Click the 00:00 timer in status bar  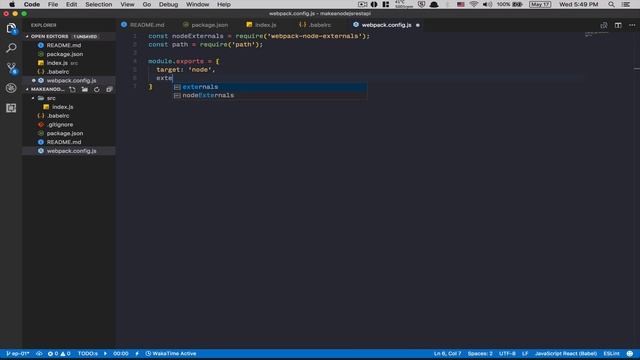pos(121,353)
